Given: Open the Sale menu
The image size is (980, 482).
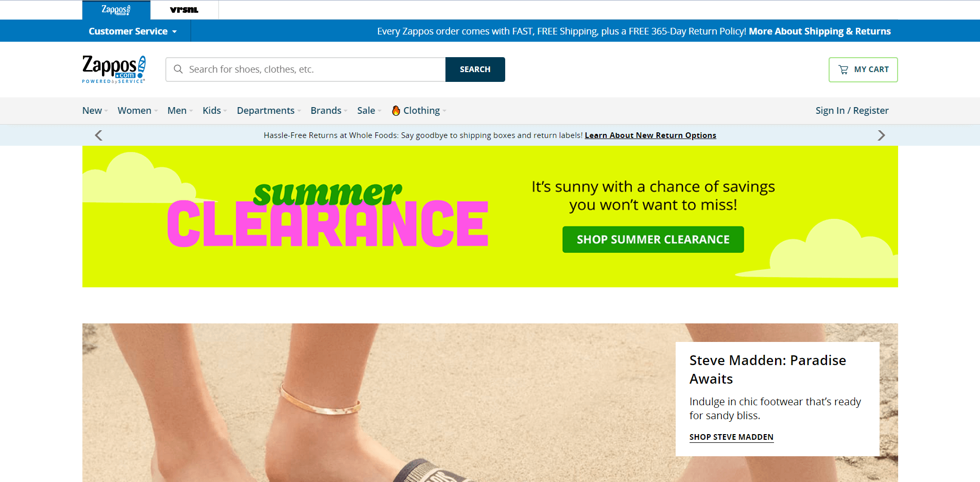Looking at the screenshot, I should pos(369,111).
